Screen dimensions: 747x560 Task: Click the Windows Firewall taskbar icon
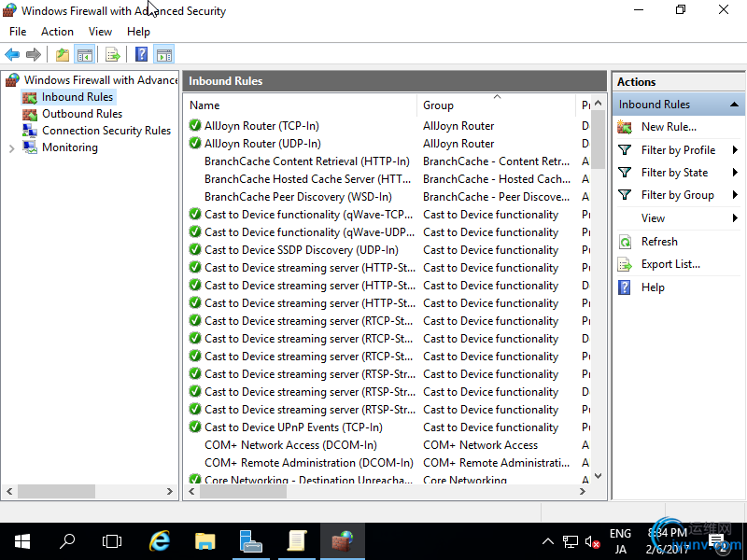tap(343, 541)
